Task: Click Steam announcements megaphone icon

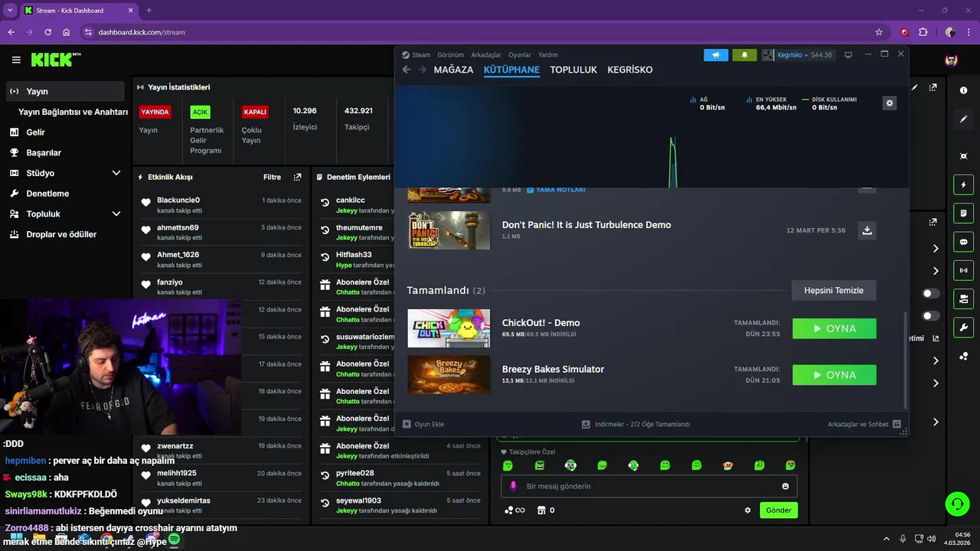Action: (x=716, y=55)
